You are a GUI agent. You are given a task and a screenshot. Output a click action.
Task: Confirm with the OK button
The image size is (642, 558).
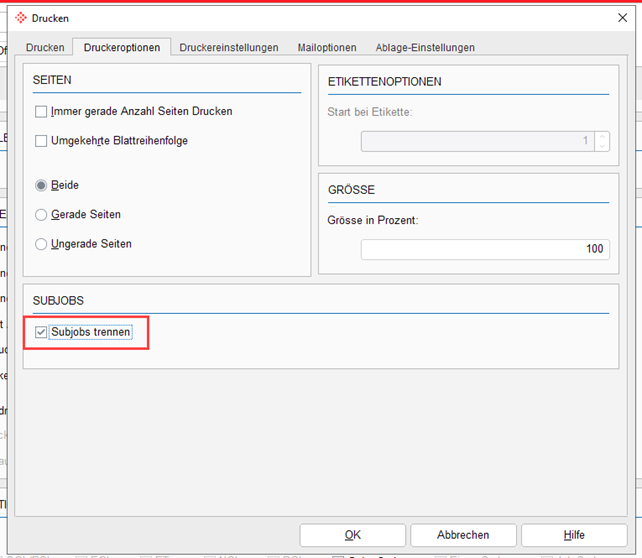point(353,535)
